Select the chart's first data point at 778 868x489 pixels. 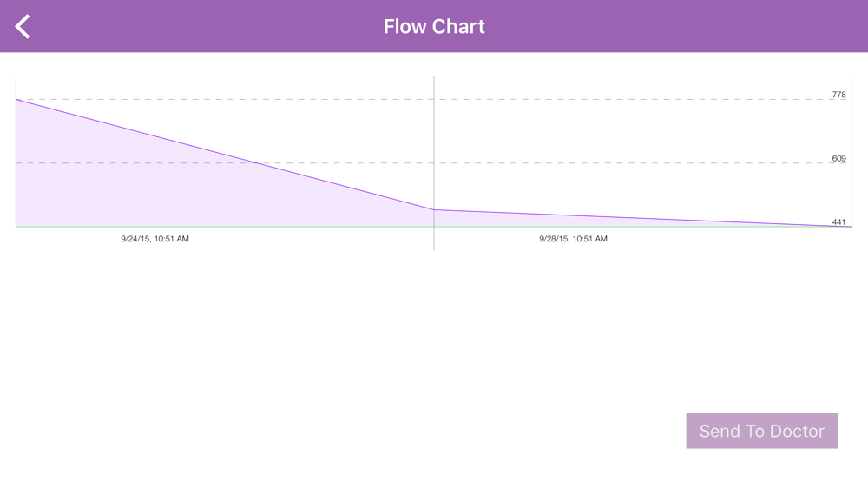point(16,100)
